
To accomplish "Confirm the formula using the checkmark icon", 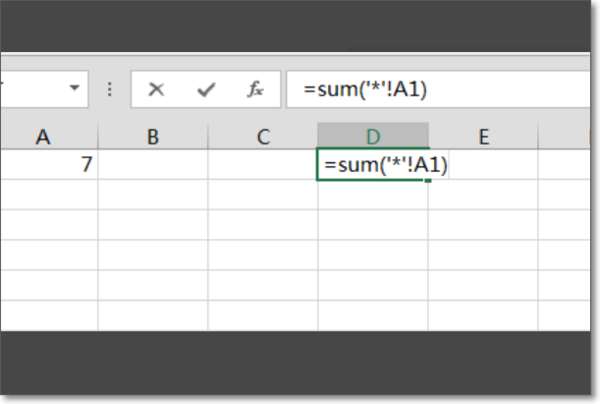I will point(206,90).
